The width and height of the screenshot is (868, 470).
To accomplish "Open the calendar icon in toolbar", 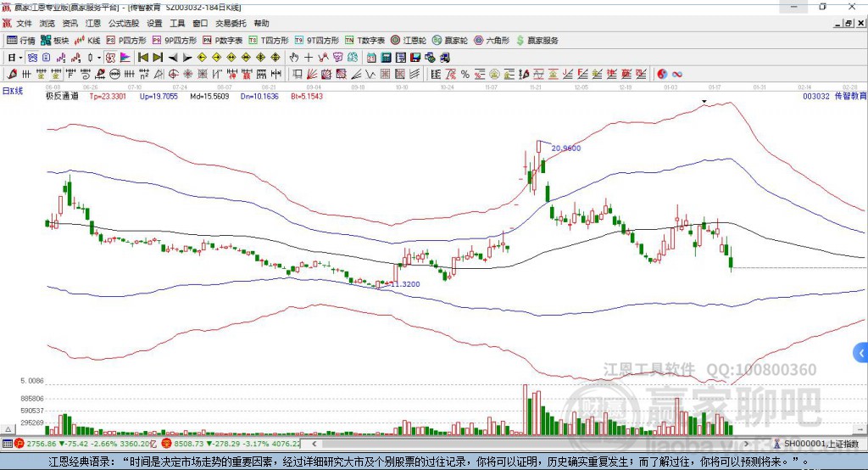I will tap(371, 58).
